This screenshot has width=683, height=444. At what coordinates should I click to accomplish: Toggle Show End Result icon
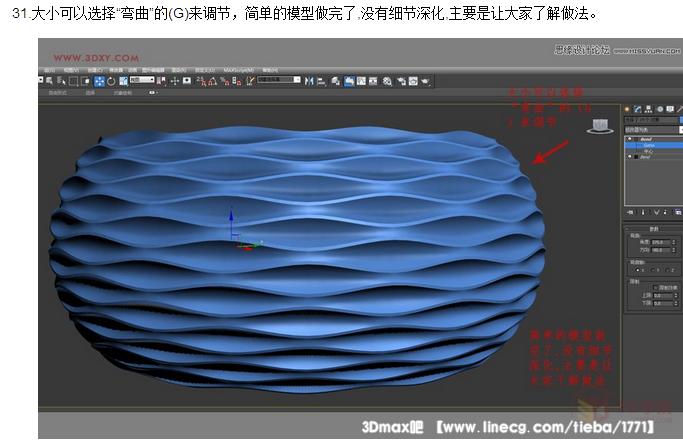pos(643,212)
